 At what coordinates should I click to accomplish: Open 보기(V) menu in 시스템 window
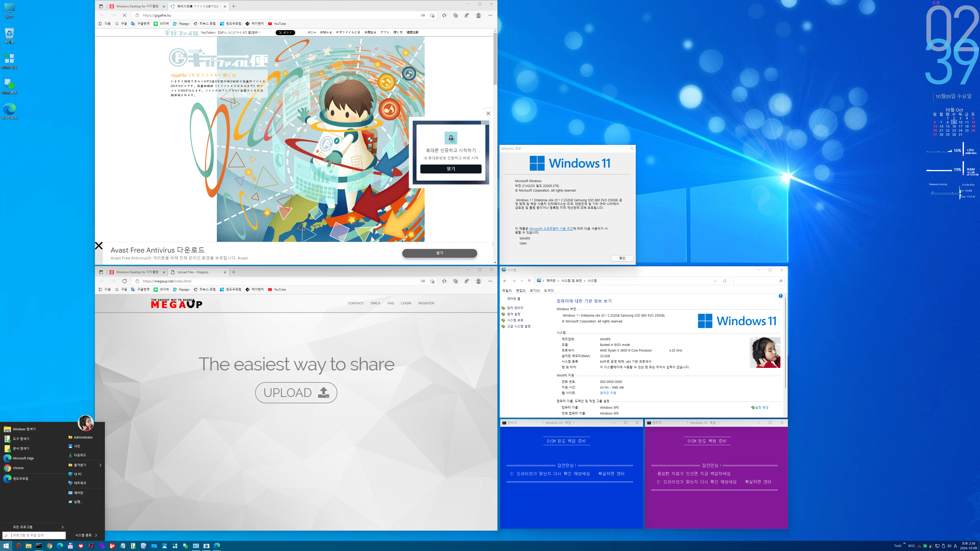coord(534,291)
